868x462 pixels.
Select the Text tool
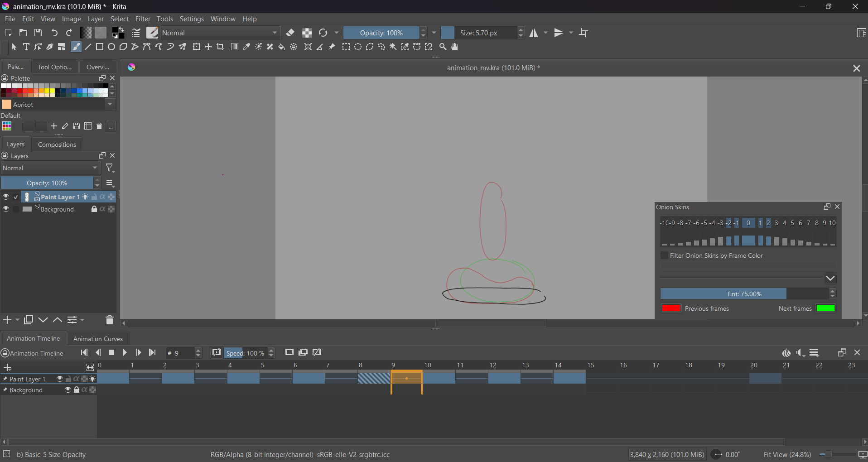[26, 47]
